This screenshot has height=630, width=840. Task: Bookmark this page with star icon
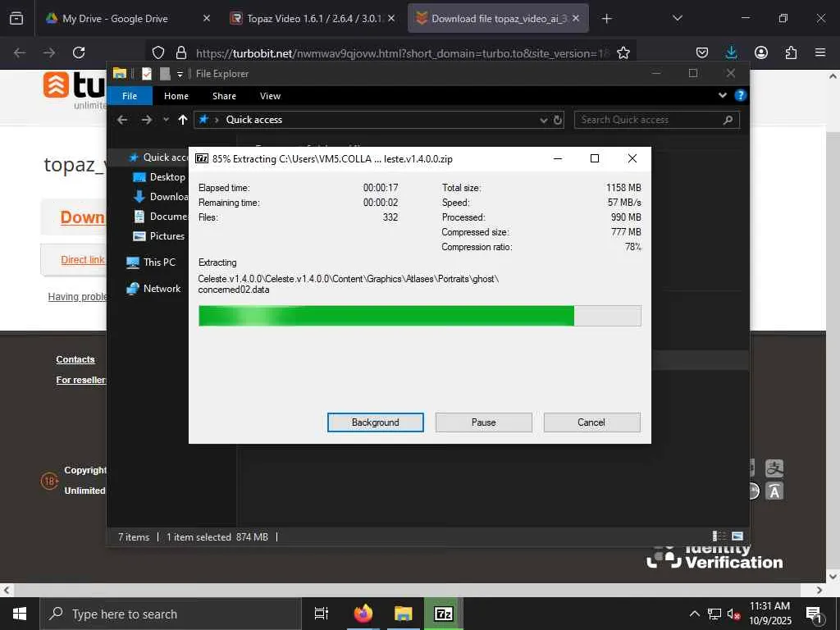tap(623, 52)
